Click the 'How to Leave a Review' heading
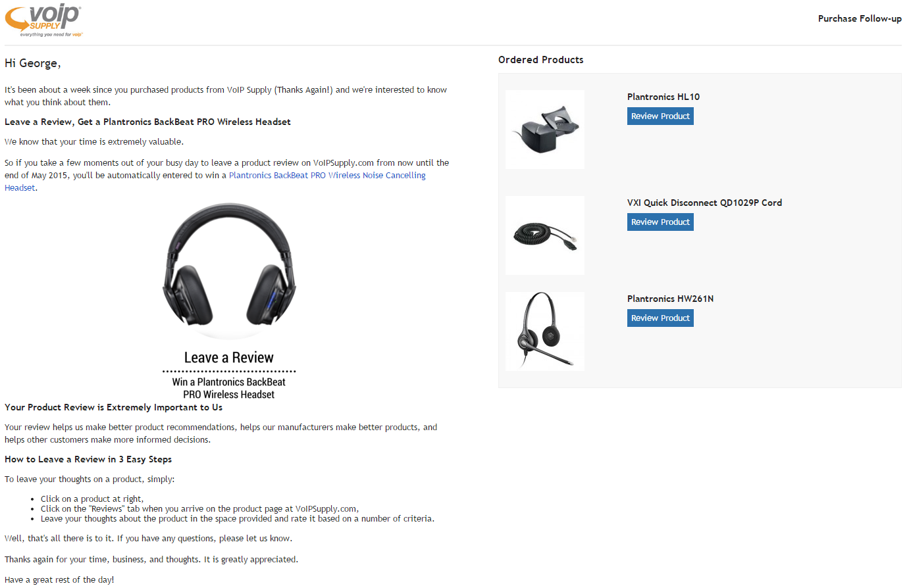The width and height of the screenshot is (909, 588). pos(88,460)
